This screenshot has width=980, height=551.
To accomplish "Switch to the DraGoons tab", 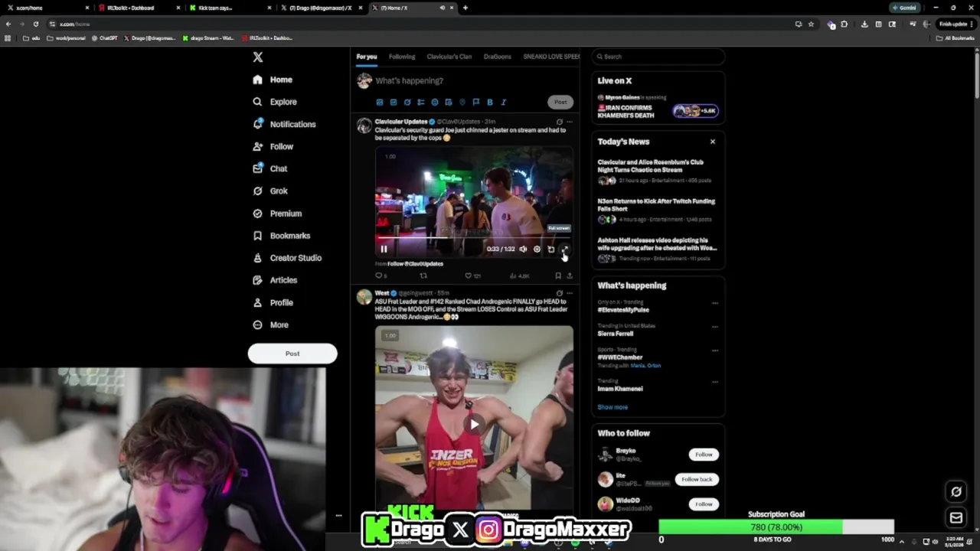I will [497, 57].
